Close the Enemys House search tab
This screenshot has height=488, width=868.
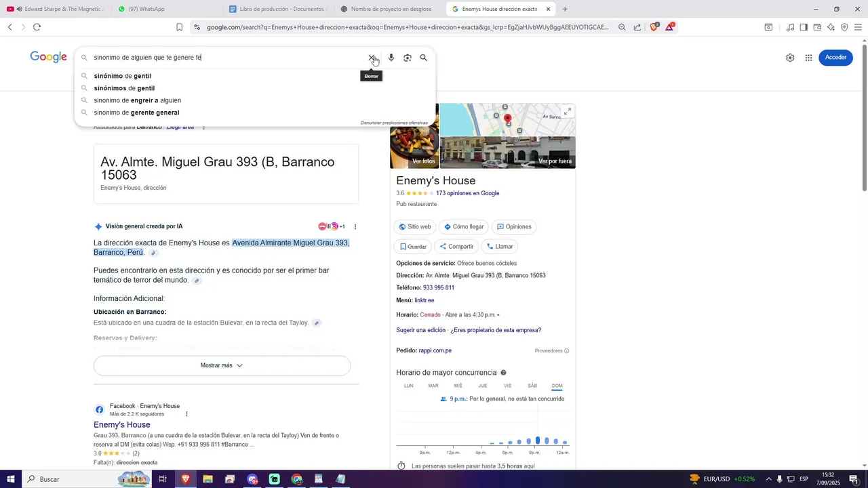(x=548, y=9)
